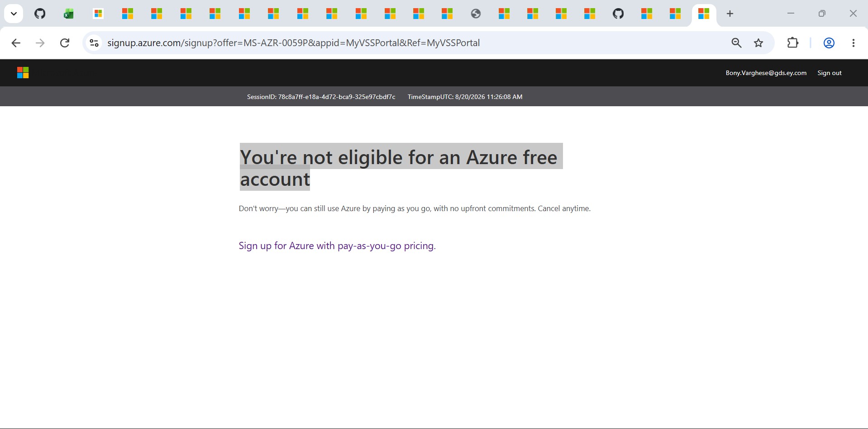Open the pay-as-you-go pricing signup link

click(337, 245)
